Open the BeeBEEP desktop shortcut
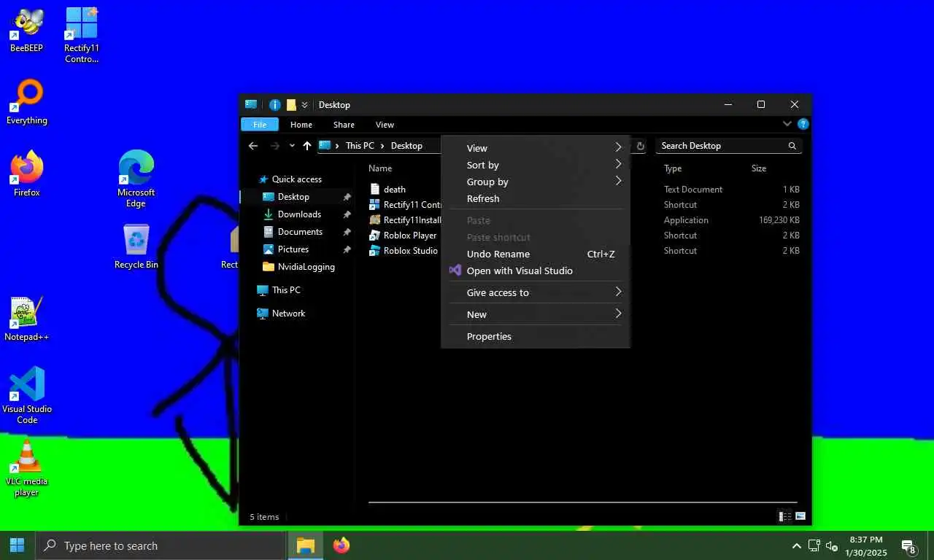 26,30
